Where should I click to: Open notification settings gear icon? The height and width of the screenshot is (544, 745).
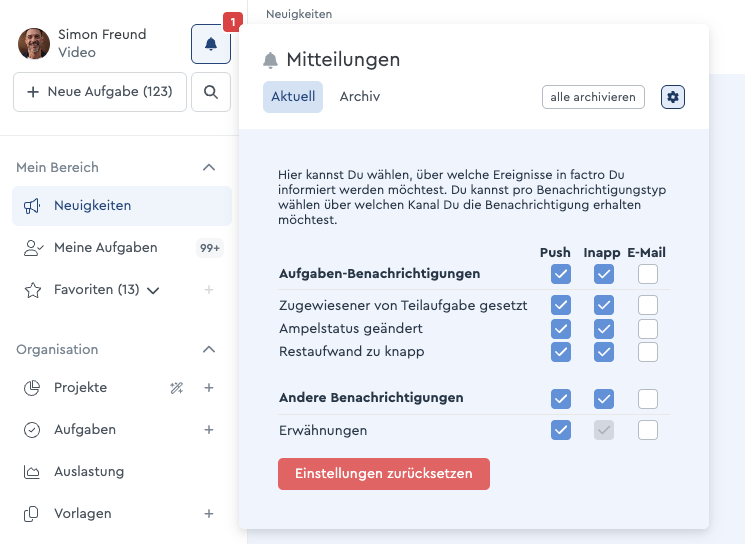point(673,97)
